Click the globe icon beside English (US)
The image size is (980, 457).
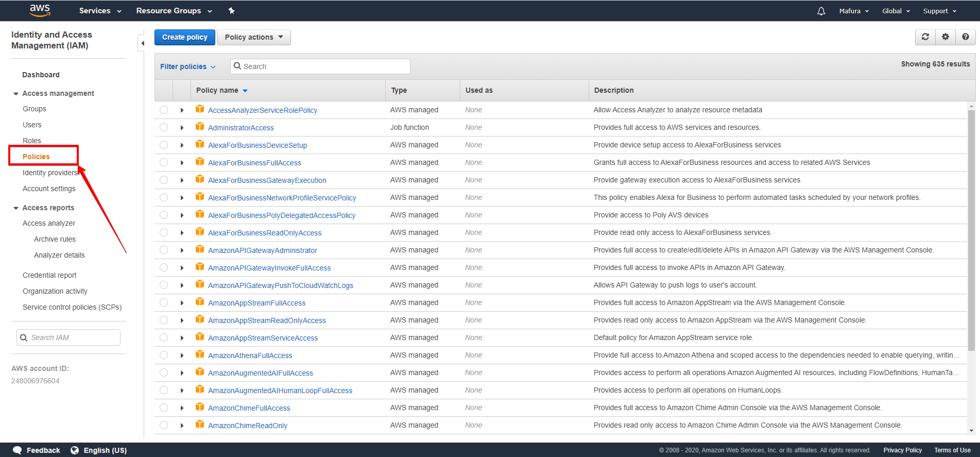pyautogui.click(x=75, y=450)
